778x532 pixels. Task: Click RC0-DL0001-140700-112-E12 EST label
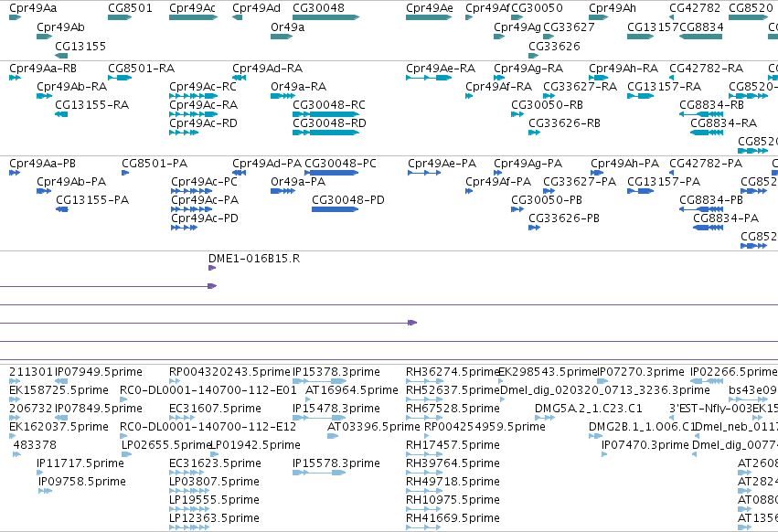[208, 427]
